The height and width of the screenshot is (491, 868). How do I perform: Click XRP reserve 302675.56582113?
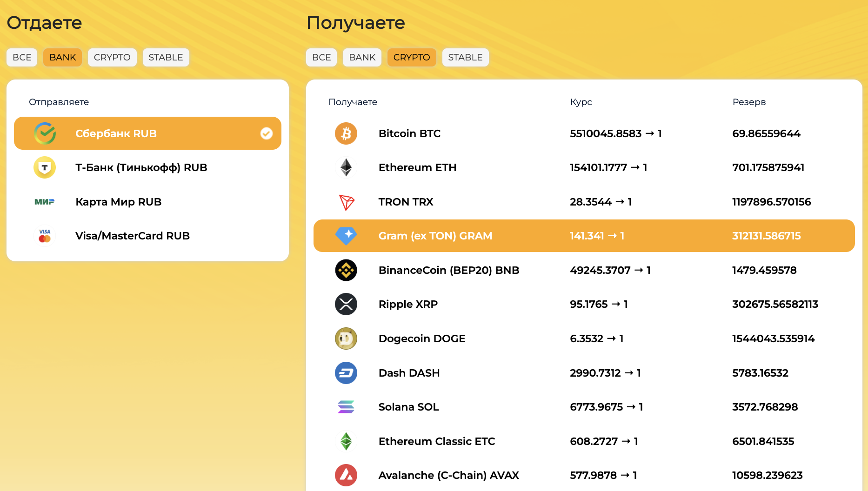pos(775,304)
